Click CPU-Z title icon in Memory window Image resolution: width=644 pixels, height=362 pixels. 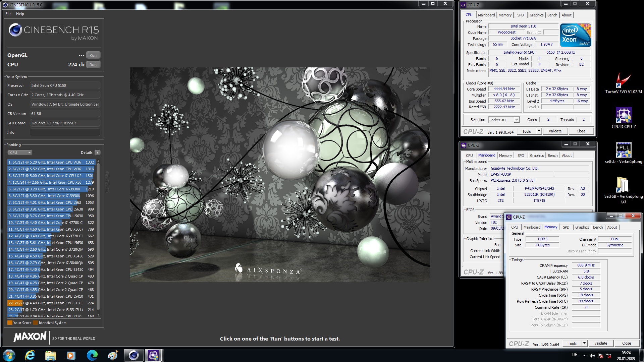pos(509,217)
